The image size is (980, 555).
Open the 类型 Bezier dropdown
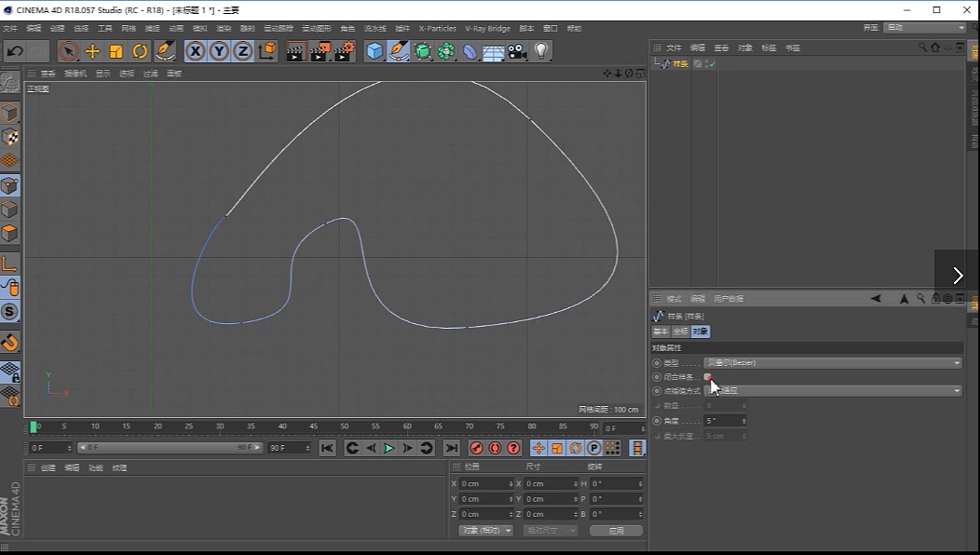coord(833,362)
